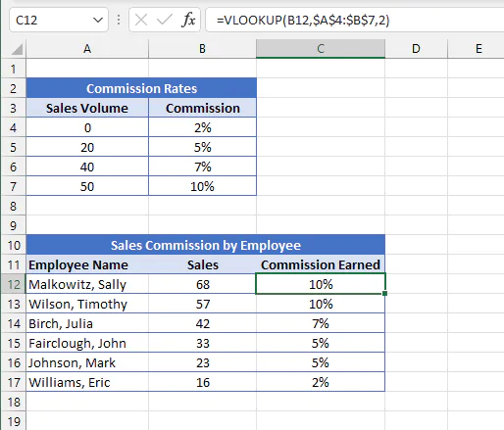This screenshot has height=430, width=504.
Task: Click inside the Name Box showing C12
Action: (x=51, y=21)
